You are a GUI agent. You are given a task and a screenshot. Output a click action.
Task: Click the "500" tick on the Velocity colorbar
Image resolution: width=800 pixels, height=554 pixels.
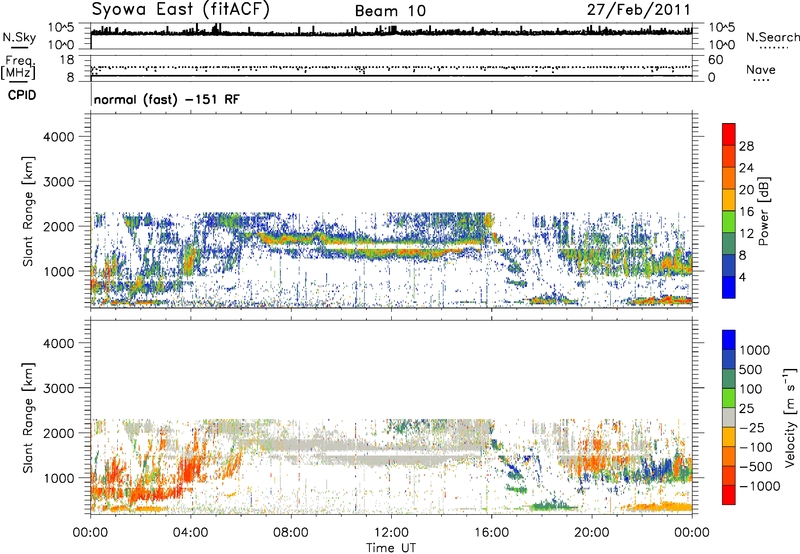(x=753, y=369)
